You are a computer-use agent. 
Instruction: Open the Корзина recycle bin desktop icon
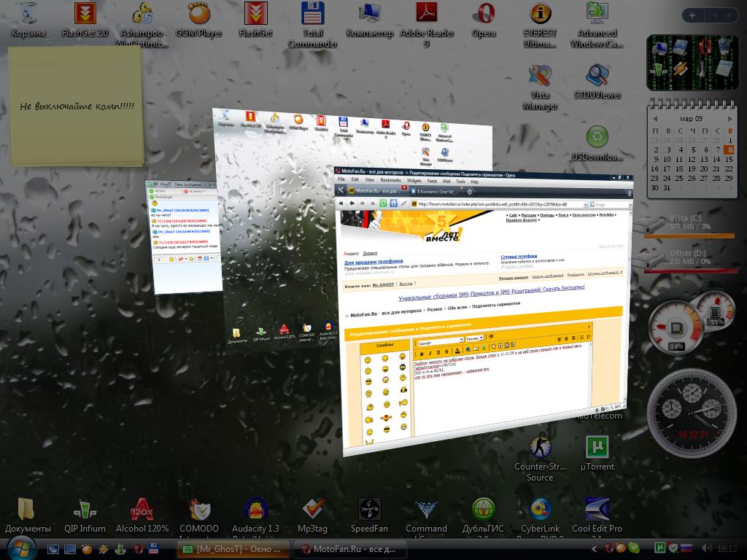tap(28, 20)
